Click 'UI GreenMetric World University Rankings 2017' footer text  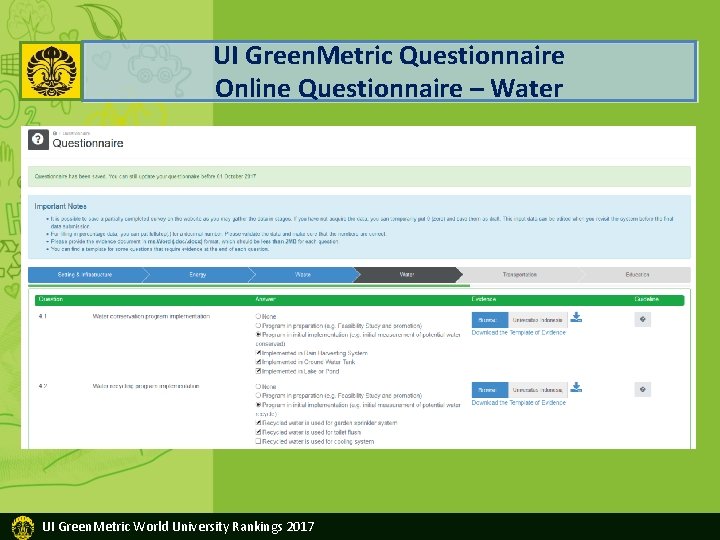point(178,527)
